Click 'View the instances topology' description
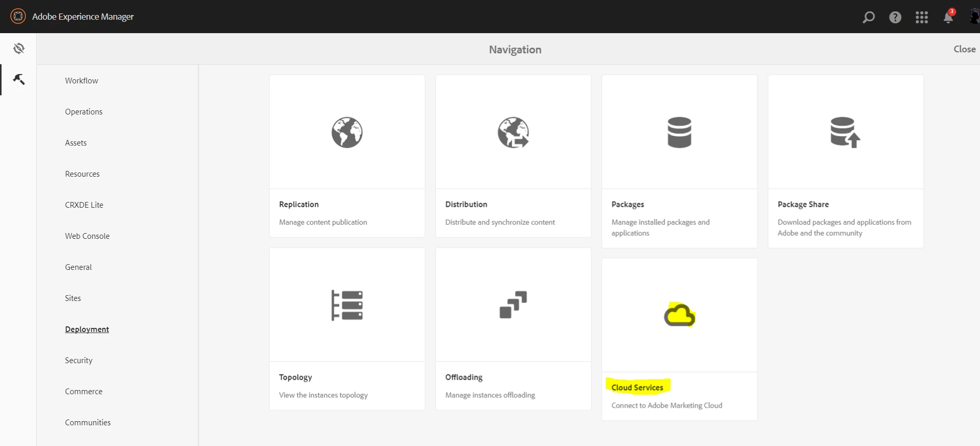 (x=323, y=395)
